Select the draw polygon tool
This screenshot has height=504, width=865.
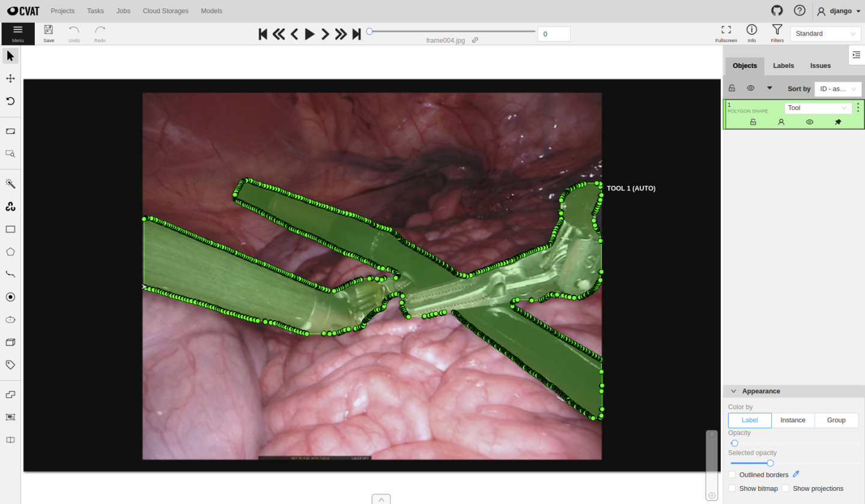click(10, 252)
